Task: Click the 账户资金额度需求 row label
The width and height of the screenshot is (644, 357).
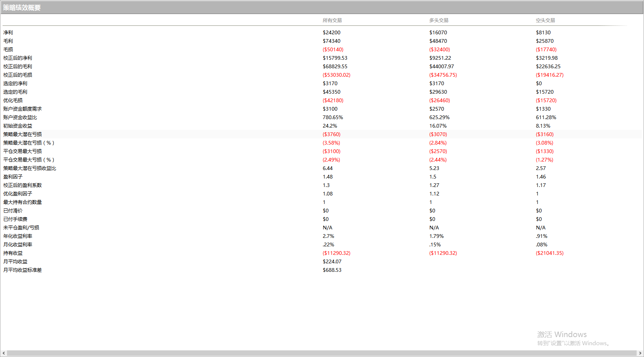Action: pyautogui.click(x=22, y=109)
